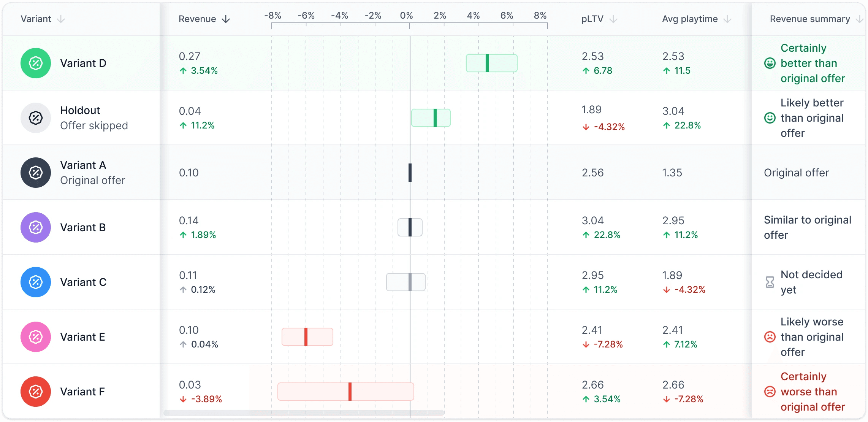
Task: Click the blue Variant C icon
Action: click(x=36, y=282)
